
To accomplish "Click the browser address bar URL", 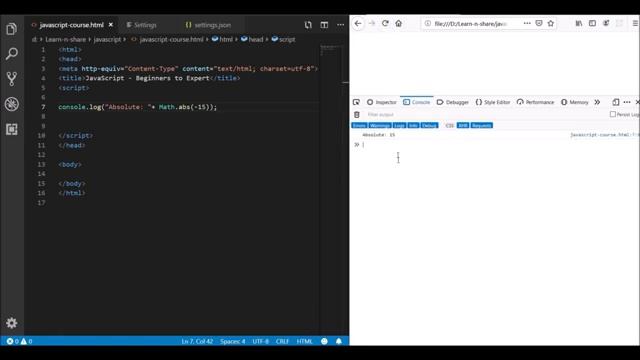I will click(470, 24).
